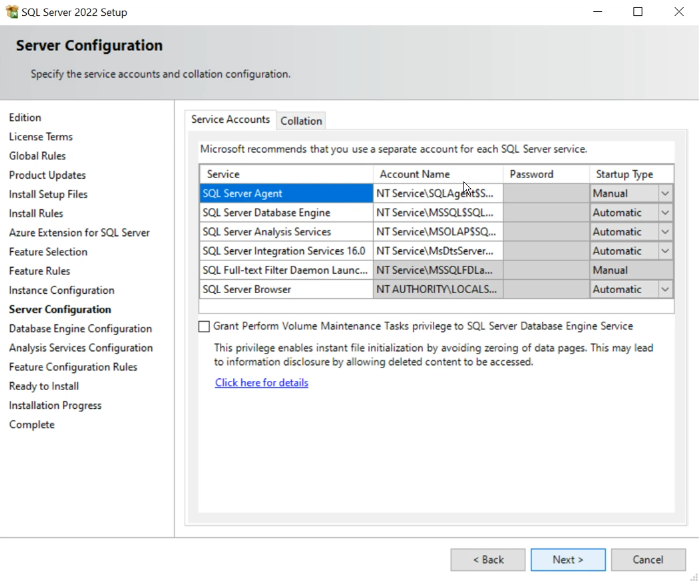
Task: Click NT Service\MSSQLFDLa... account cell
Action: pos(438,270)
